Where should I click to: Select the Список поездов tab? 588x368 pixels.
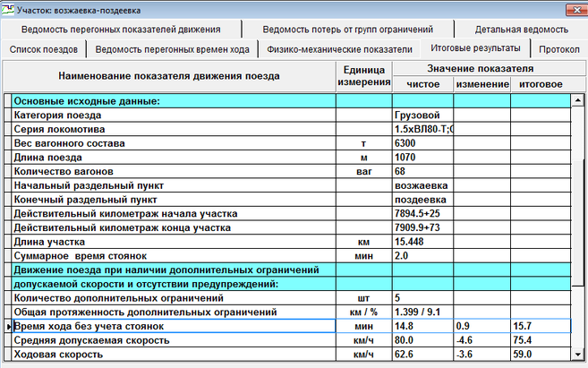point(44,49)
